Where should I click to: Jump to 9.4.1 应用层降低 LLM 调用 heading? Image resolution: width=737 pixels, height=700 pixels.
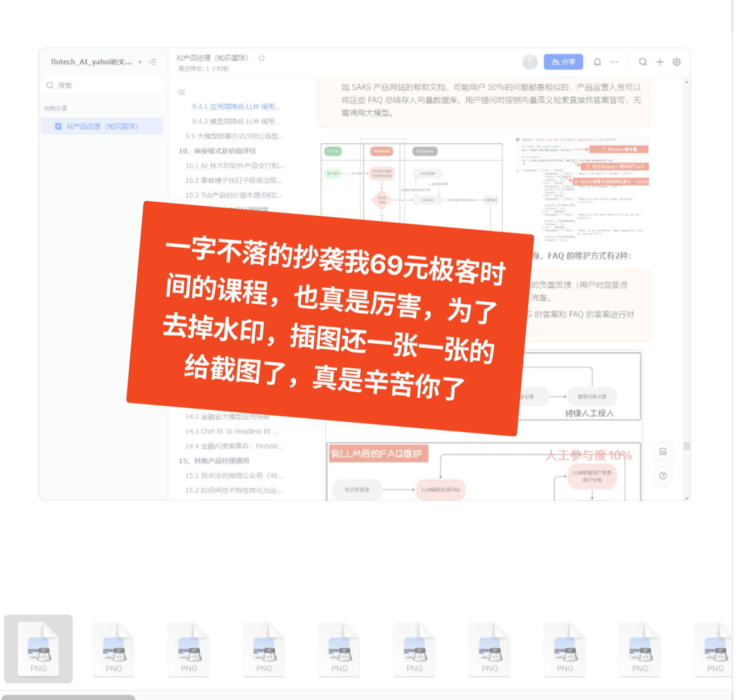point(236,107)
